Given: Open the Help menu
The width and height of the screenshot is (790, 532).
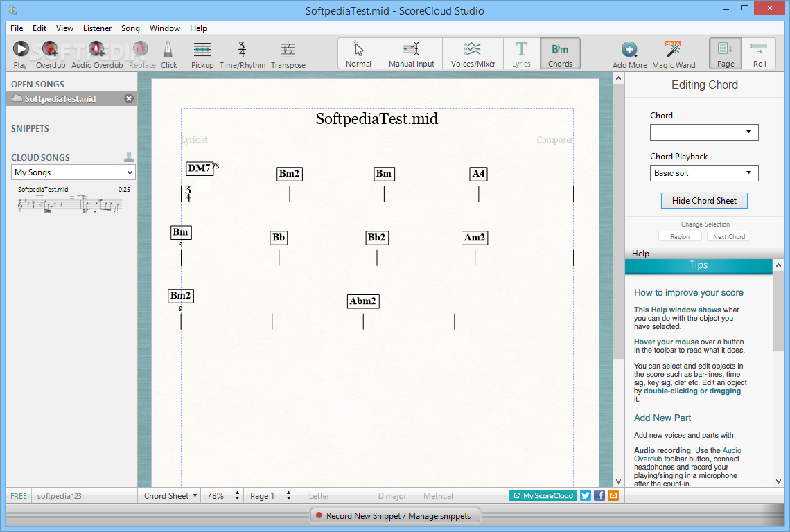Looking at the screenshot, I should pos(198,28).
